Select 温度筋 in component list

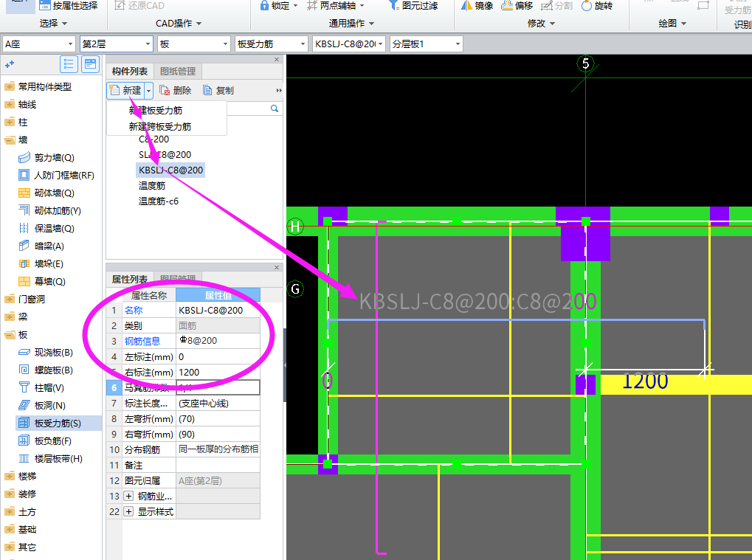tap(151, 185)
